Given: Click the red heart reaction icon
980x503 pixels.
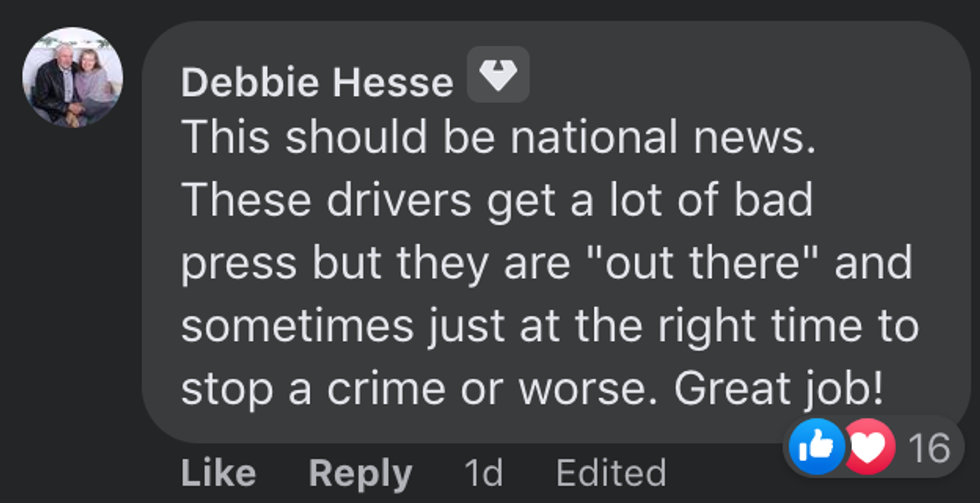Looking at the screenshot, I should [867, 447].
